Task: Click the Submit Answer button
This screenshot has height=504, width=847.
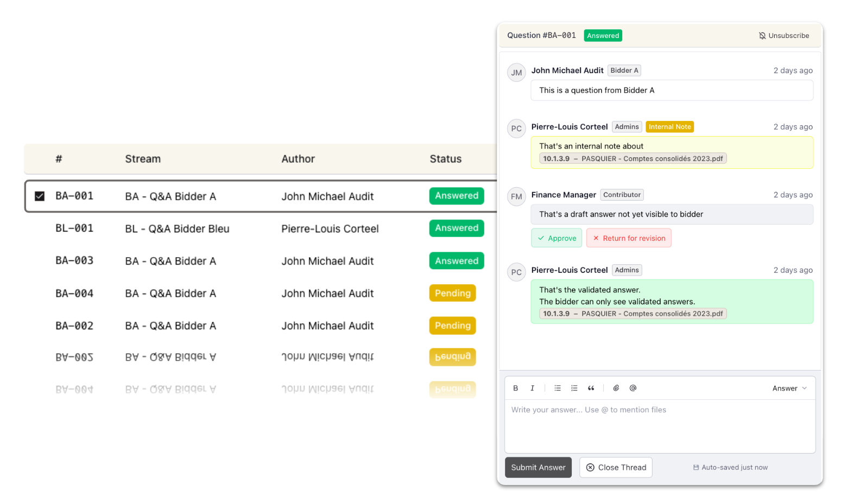Action: tap(538, 467)
